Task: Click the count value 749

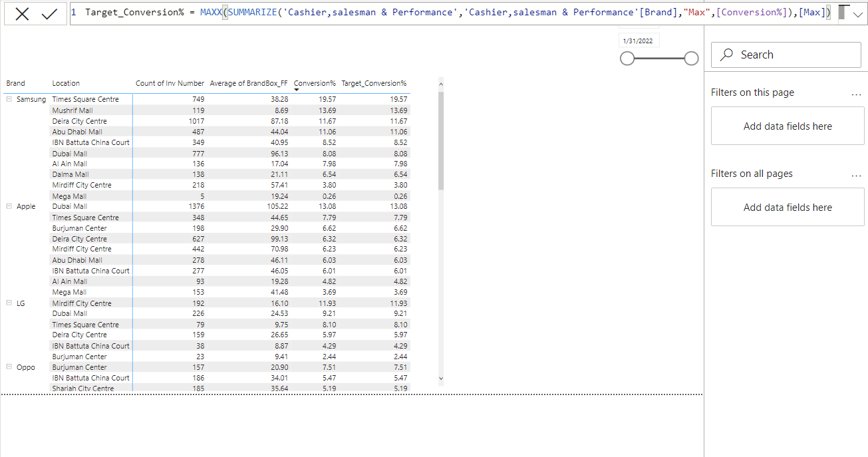Action: click(198, 99)
